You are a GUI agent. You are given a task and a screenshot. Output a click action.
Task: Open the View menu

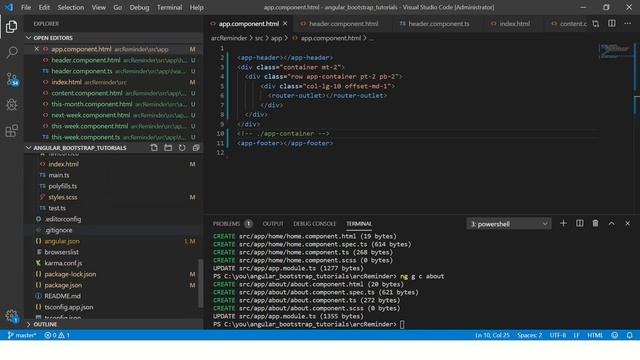click(x=98, y=7)
